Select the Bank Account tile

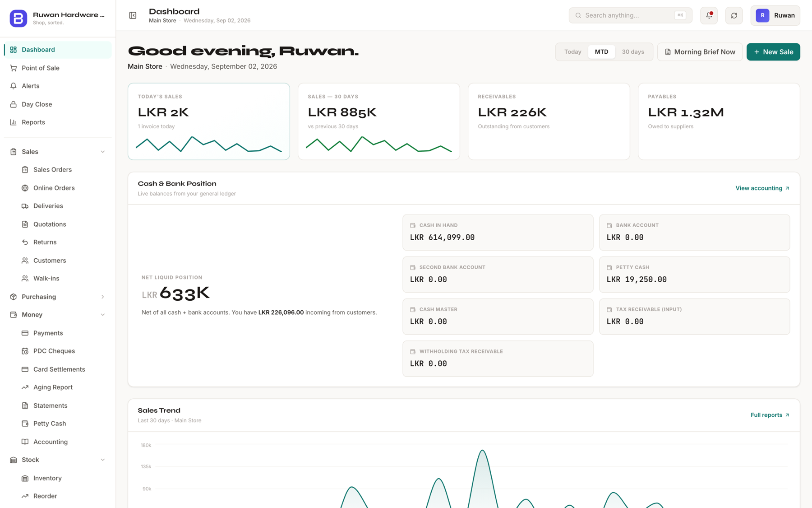click(695, 233)
